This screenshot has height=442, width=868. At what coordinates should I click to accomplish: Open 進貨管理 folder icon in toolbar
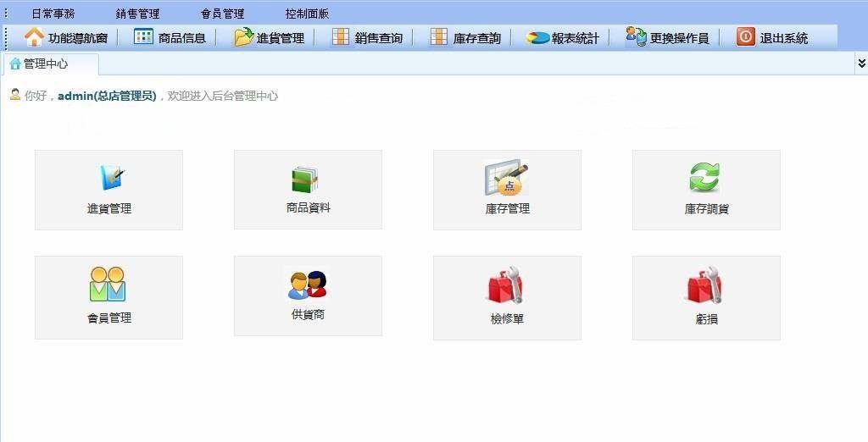pyautogui.click(x=243, y=37)
